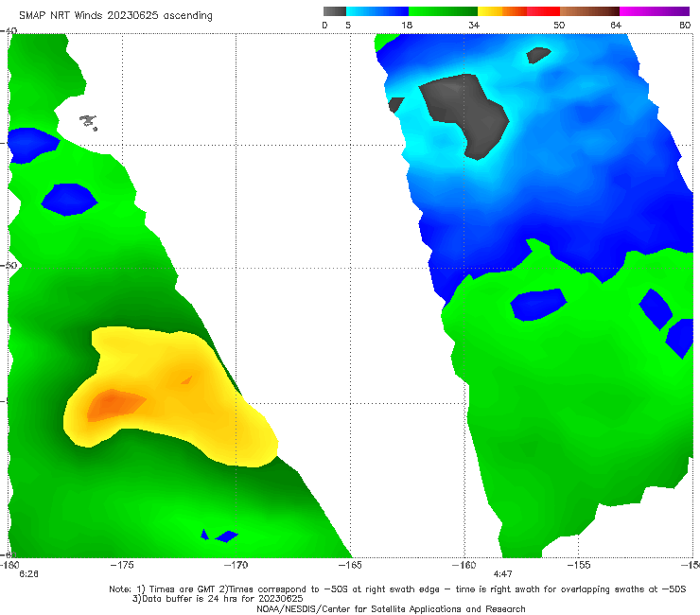This screenshot has height=615, width=700.
Task: Click the color bar label 5
Action: 348,26
